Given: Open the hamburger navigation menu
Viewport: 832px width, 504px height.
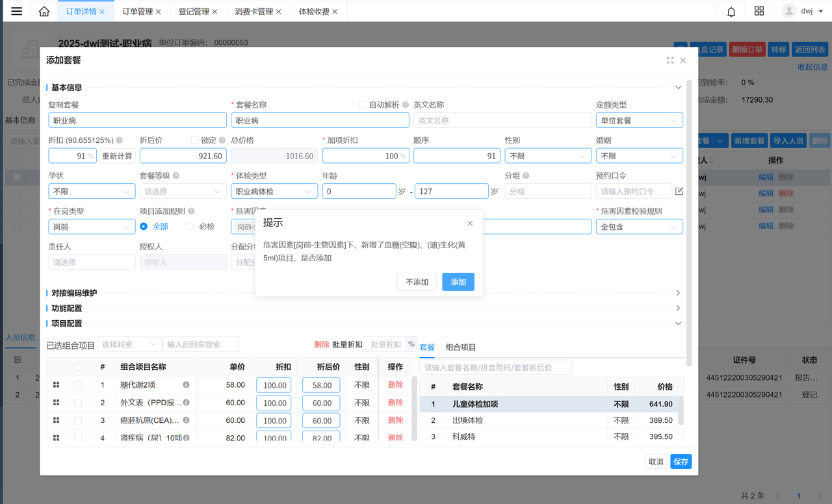Looking at the screenshot, I should [17, 11].
